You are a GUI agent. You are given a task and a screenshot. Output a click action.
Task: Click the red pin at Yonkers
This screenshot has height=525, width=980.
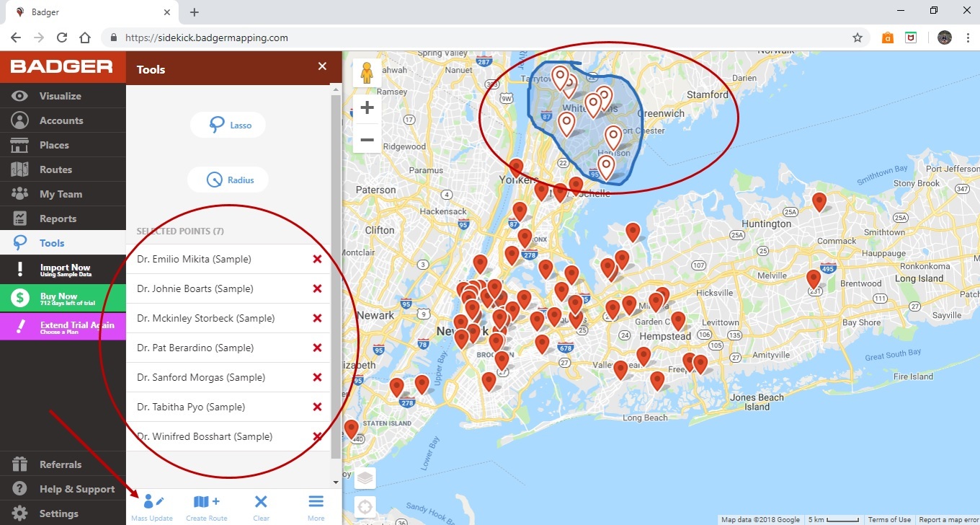point(516,169)
